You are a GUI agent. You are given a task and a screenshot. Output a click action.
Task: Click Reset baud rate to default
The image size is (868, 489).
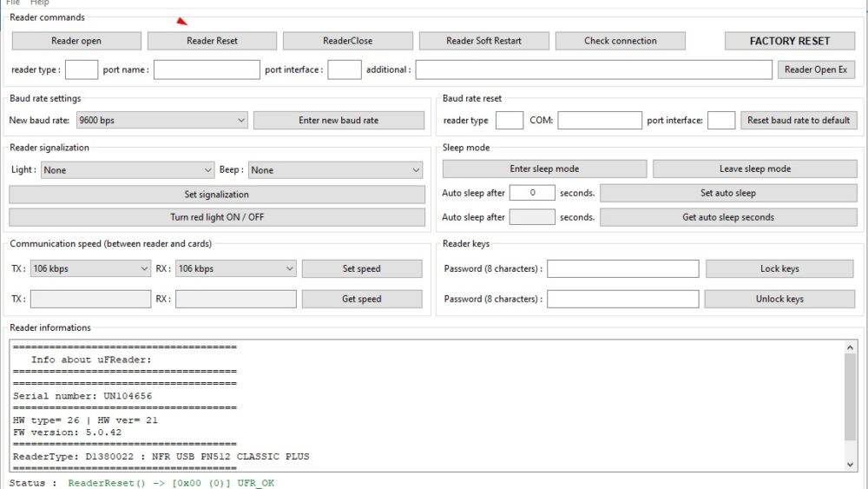click(x=799, y=120)
